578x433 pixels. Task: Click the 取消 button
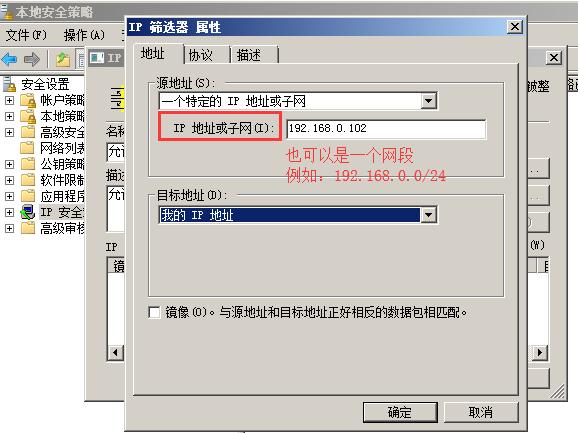click(481, 412)
